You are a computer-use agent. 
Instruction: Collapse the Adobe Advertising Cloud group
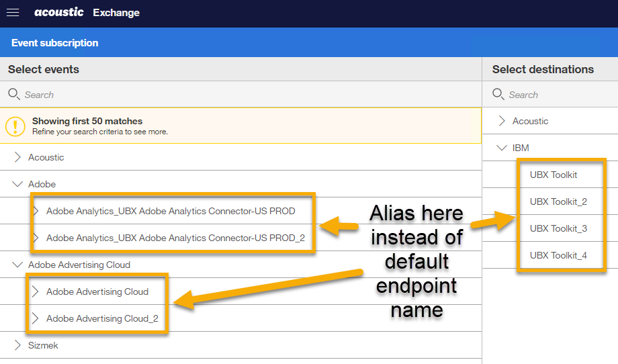coord(17,265)
